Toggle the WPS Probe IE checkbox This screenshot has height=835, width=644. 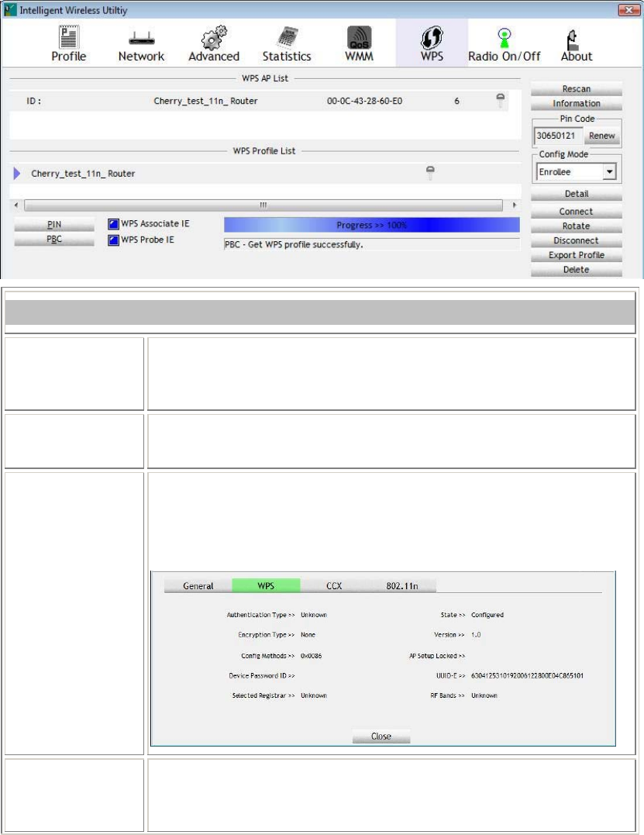(x=113, y=240)
